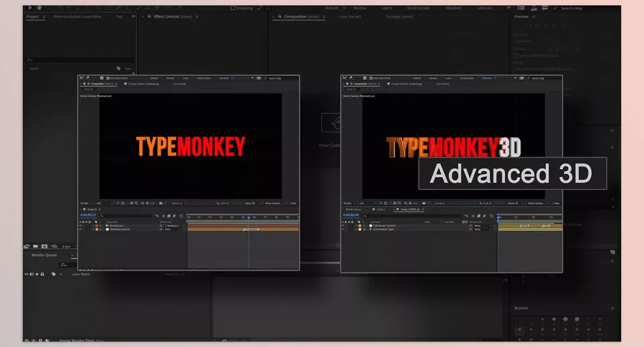Toggle Draft 3D in the left window viewer
Image resolution: width=644 pixels, height=347 pixels.
[x=223, y=203]
